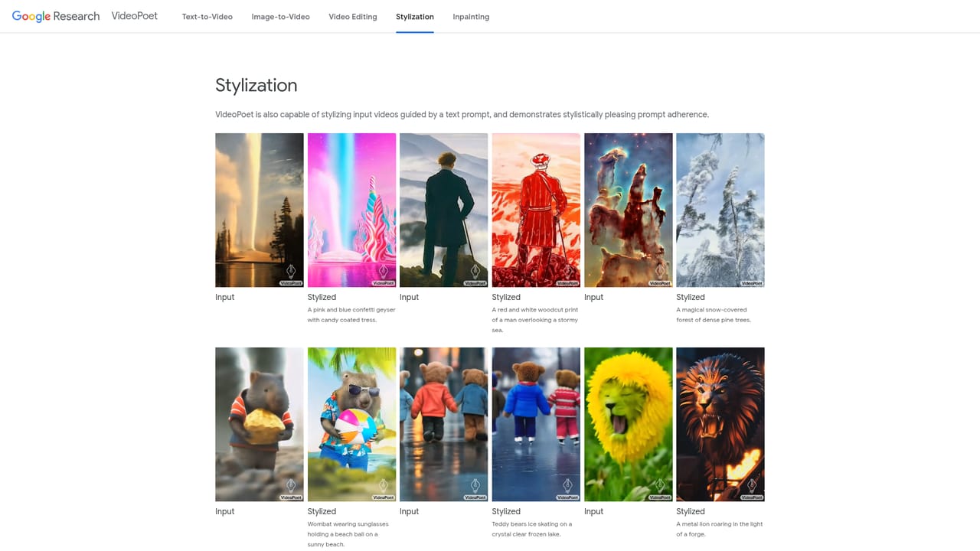Viewport: 980px width, 551px height.
Task: Open the teddy bears walking input video
Action: (x=444, y=425)
